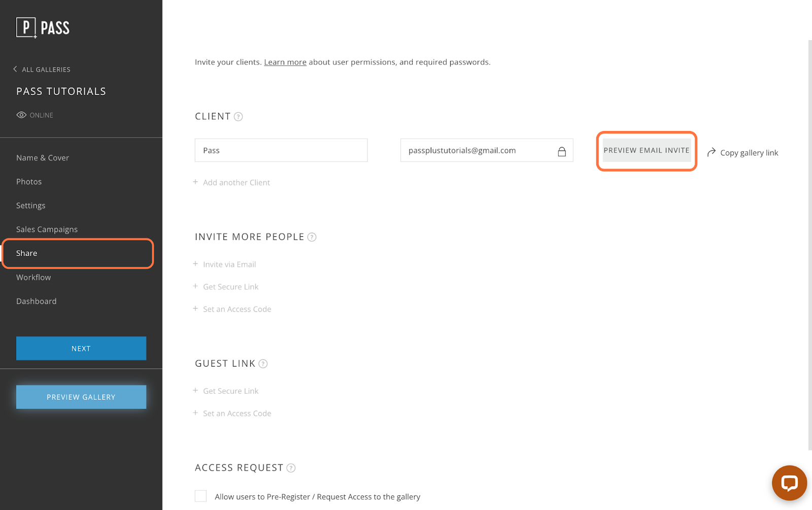Click the Copy gallery link arrow icon
The image size is (812, 510).
[x=712, y=152]
